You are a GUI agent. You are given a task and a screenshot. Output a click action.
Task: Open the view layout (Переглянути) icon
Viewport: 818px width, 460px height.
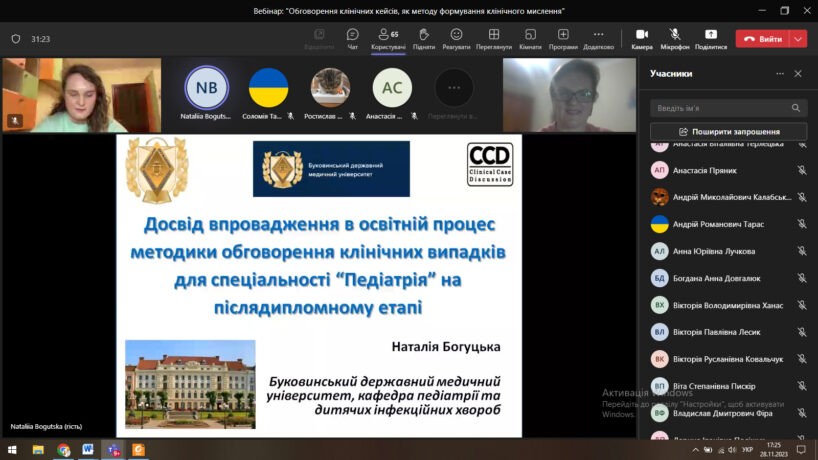coord(494,38)
